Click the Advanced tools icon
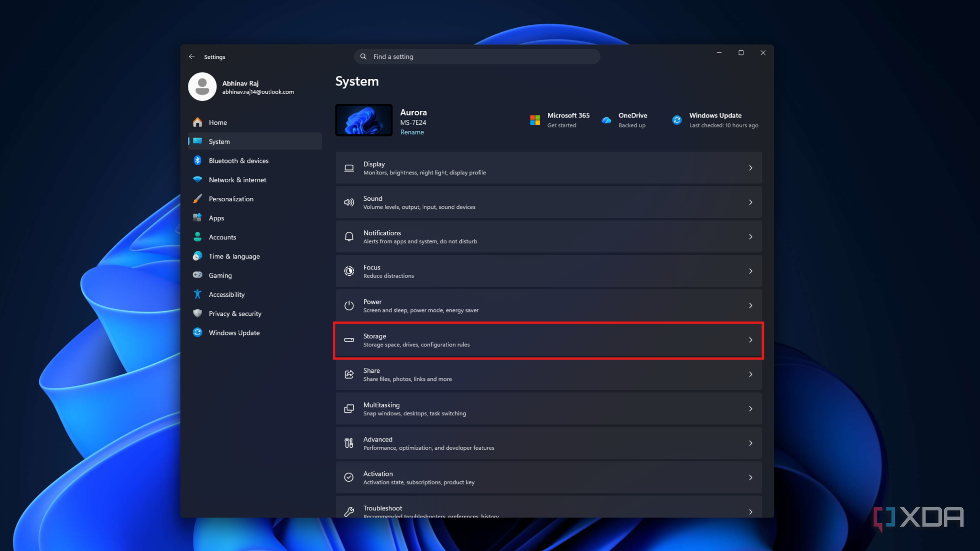This screenshot has width=980, height=551. 349,443
